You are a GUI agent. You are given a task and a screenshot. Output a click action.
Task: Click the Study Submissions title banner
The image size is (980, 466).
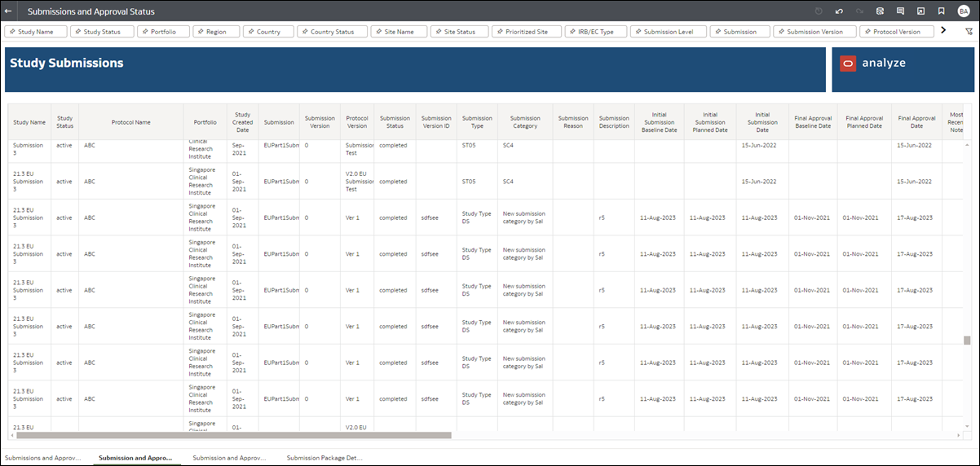(x=415, y=69)
